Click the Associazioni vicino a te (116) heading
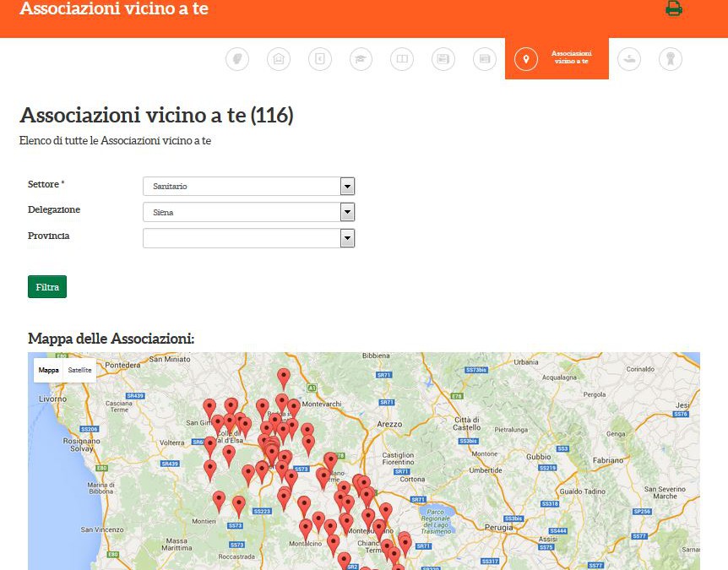The image size is (728, 570). (x=156, y=115)
